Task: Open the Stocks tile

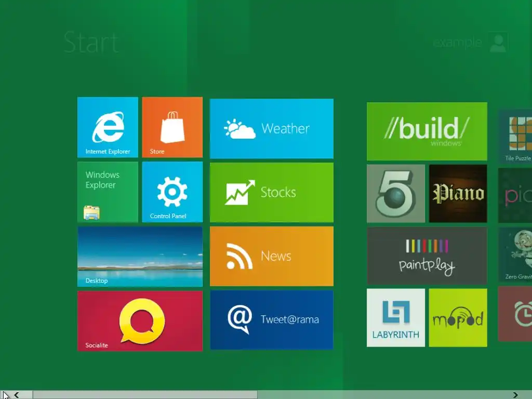Action: tap(271, 192)
